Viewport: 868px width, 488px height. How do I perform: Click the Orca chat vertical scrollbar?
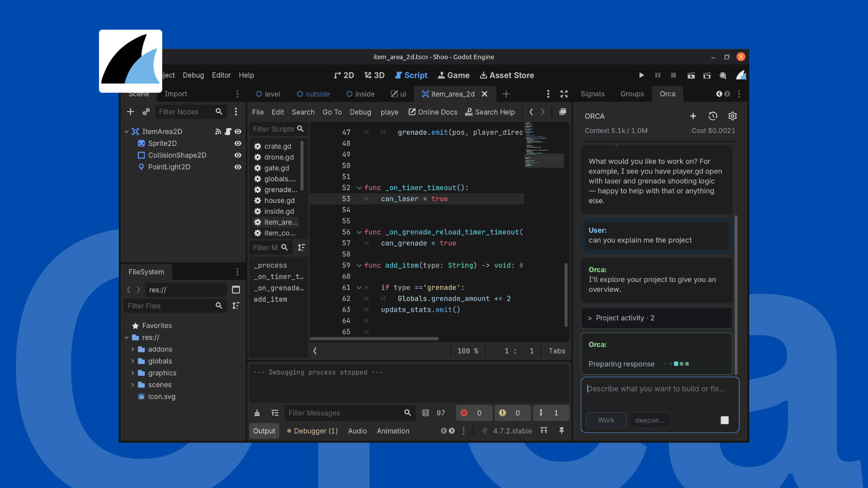[736, 295]
